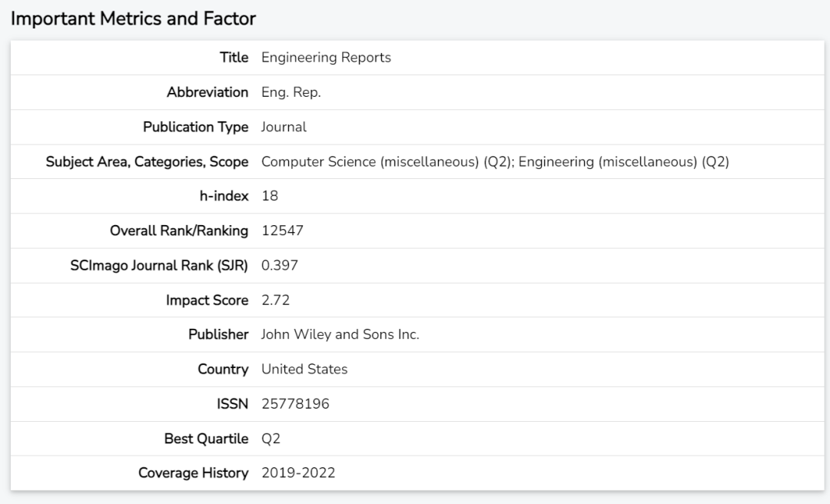Screen dimensions: 830x504
Task: Select the ISSN number 25778196
Action: (x=295, y=403)
